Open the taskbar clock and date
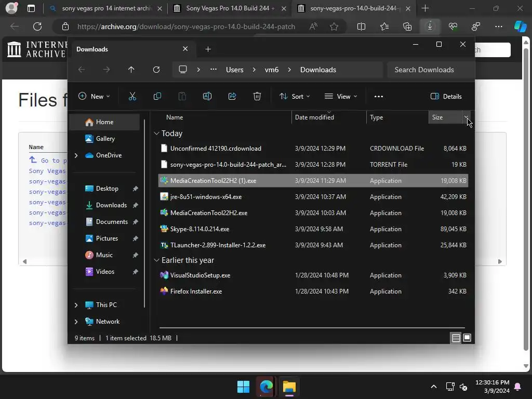Screen dimensions: 532x399 point(493,387)
